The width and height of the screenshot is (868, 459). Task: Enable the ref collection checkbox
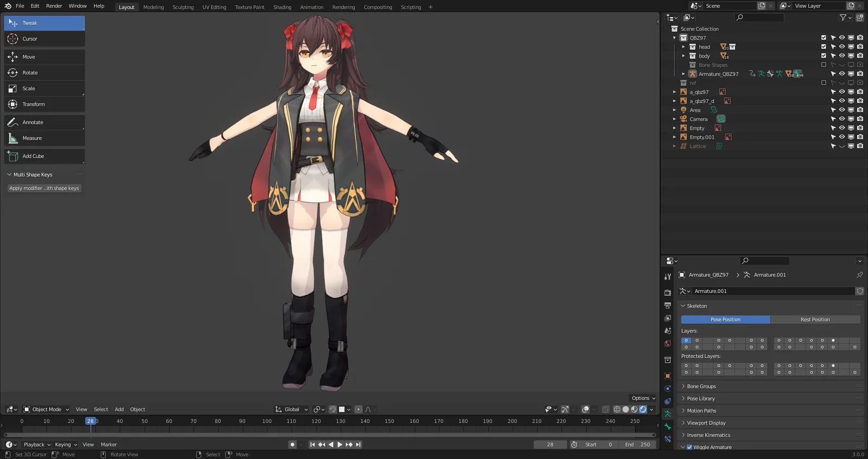pos(824,83)
